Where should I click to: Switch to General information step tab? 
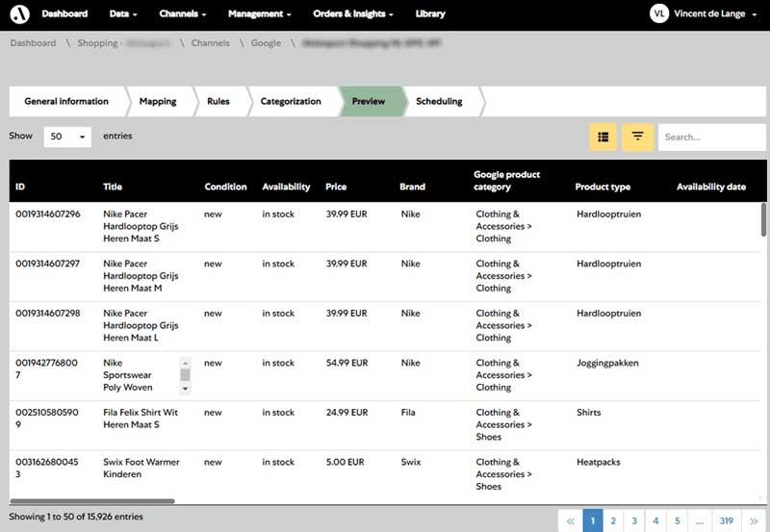(x=66, y=101)
